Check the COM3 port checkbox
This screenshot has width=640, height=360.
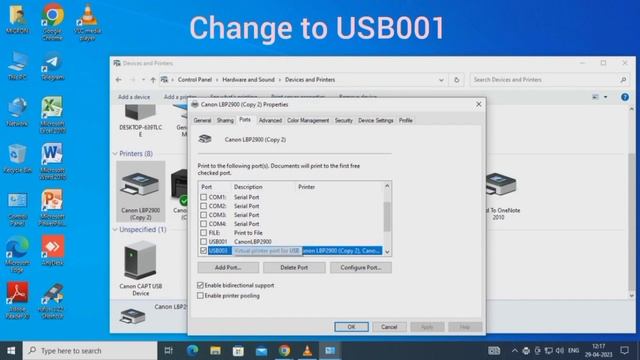204,215
